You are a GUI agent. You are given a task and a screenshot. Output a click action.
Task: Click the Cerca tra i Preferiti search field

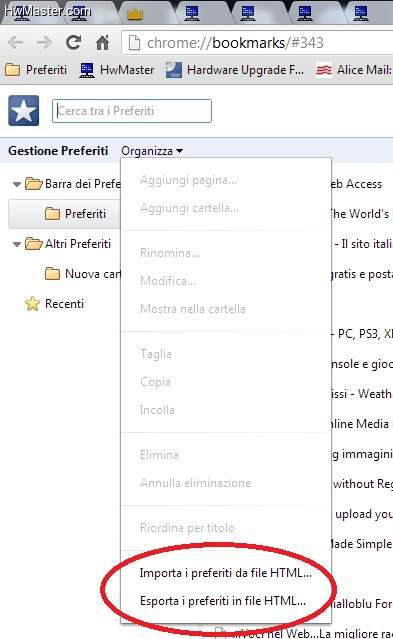click(132, 110)
